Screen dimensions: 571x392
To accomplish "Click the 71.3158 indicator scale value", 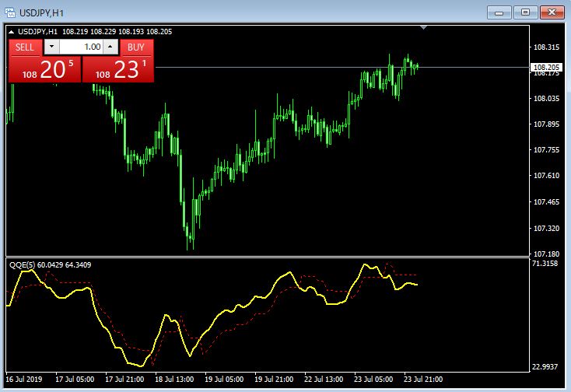I will point(545,264).
